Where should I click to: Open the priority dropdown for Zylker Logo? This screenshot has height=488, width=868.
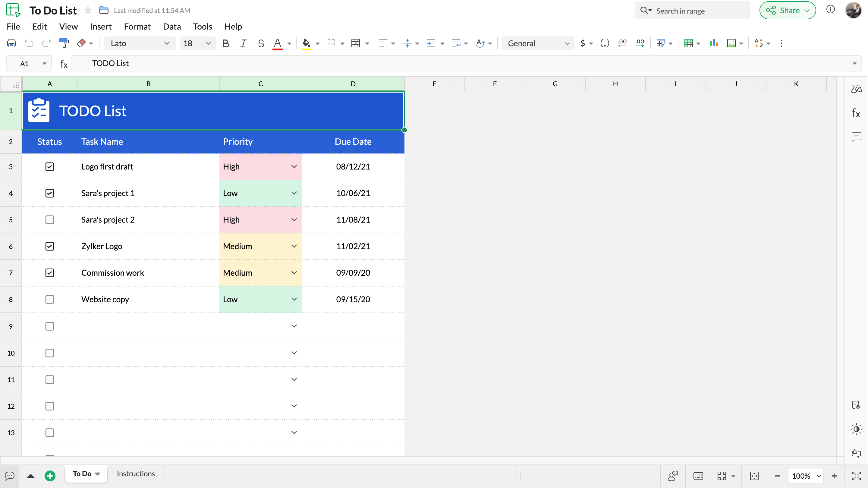pos(294,246)
